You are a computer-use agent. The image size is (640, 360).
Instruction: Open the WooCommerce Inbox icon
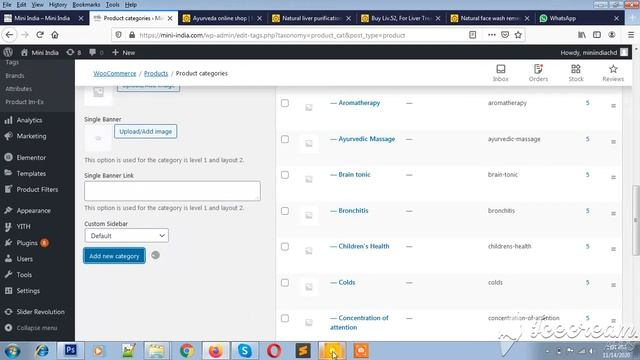pyautogui.click(x=500, y=73)
